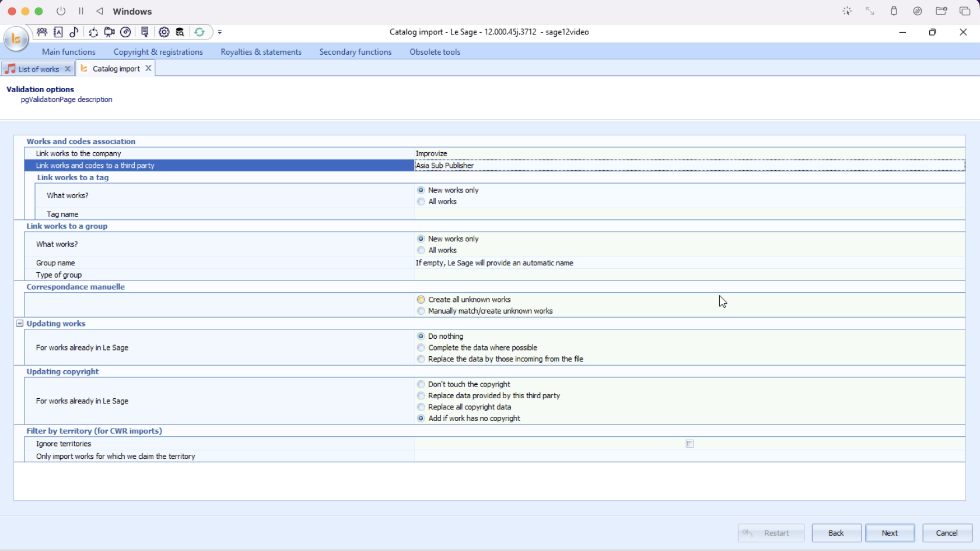Open the quick access toolbar customize dropdown
Viewport: 980px width, 551px height.
[x=220, y=32]
